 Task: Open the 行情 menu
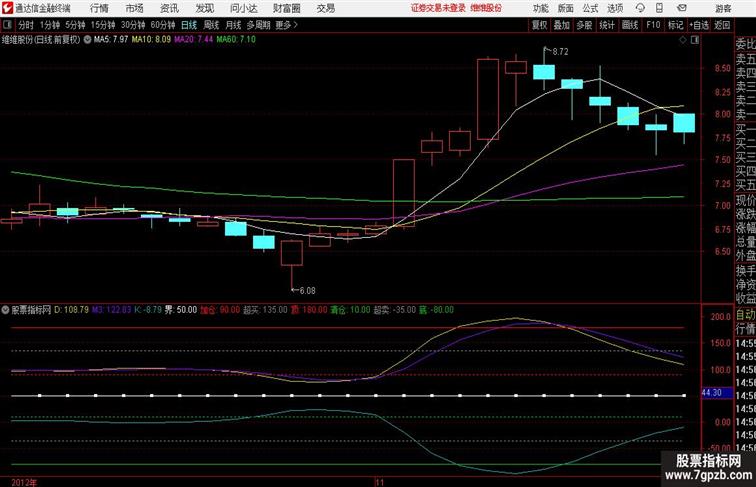point(99,8)
